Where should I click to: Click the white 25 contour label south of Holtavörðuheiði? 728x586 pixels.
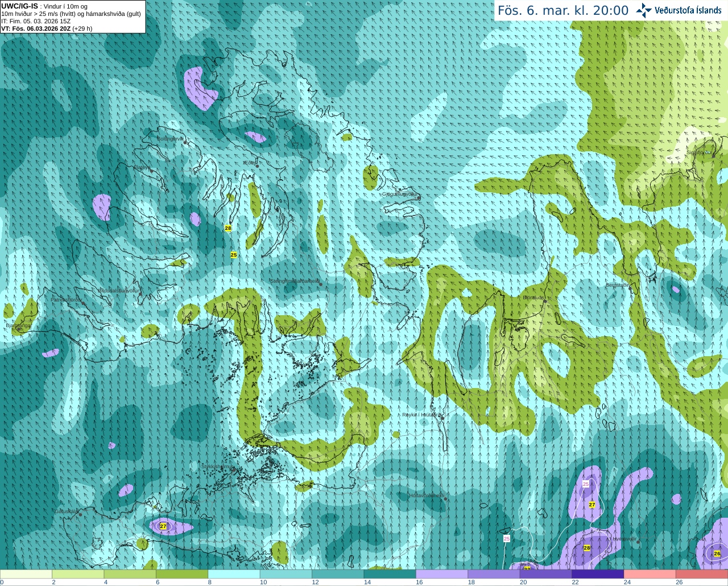507,538
